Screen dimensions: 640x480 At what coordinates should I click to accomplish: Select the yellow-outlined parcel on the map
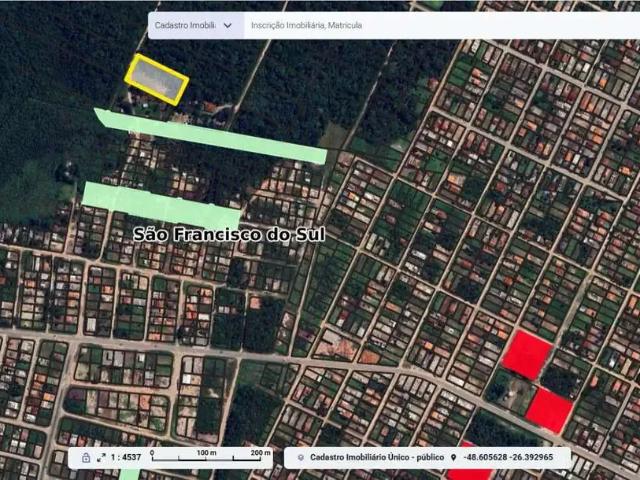tap(157, 79)
